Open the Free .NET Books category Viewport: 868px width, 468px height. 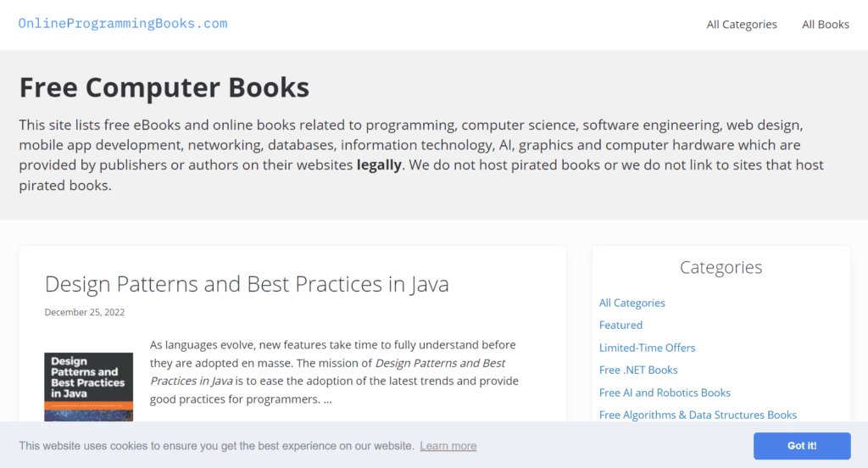click(638, 370)
